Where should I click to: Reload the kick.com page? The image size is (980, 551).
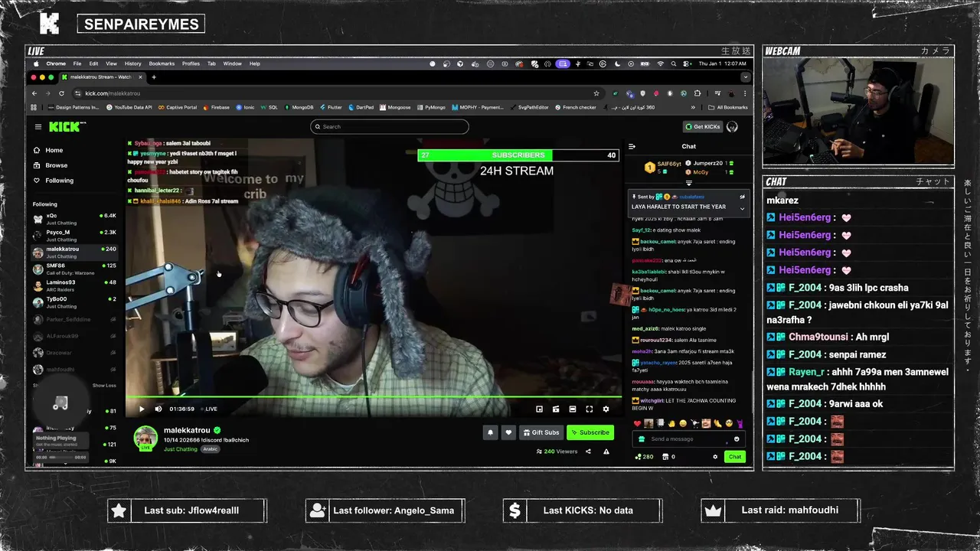pos(61,93)
